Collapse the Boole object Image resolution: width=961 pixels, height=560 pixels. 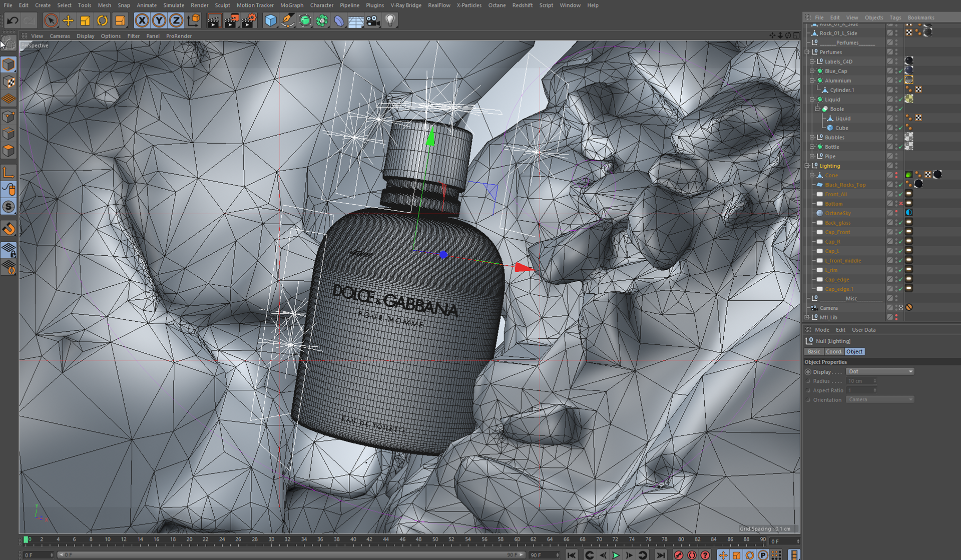pyautogui.click(x=817, y=109)
